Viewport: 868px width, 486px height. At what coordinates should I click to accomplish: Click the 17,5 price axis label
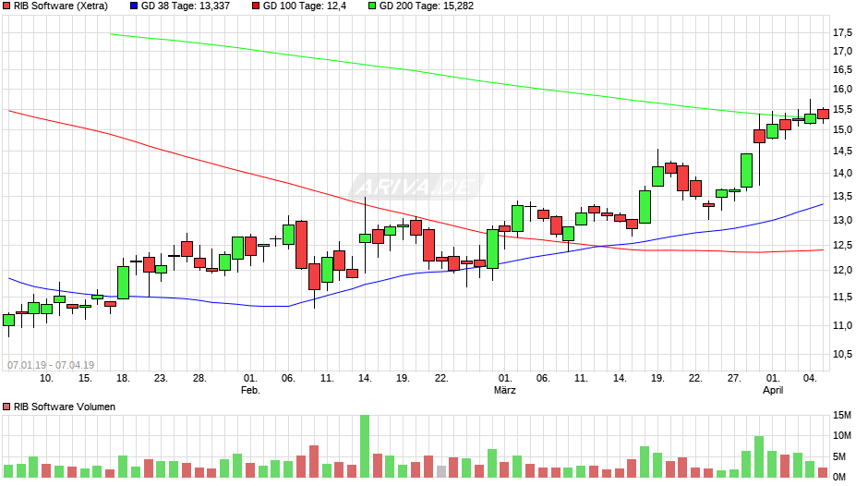pyautogui.click(x=842, y=32)
